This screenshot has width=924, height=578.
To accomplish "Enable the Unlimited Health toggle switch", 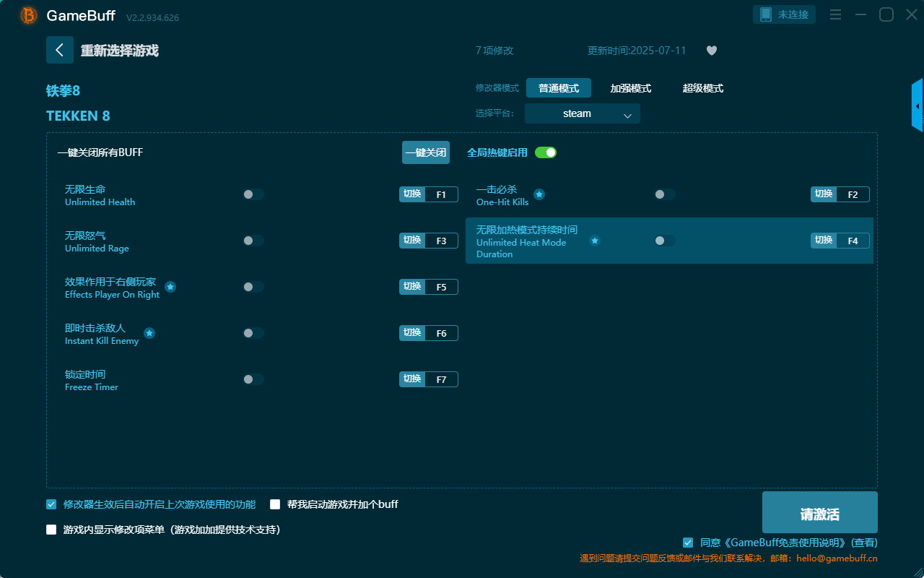I will 253,194.
